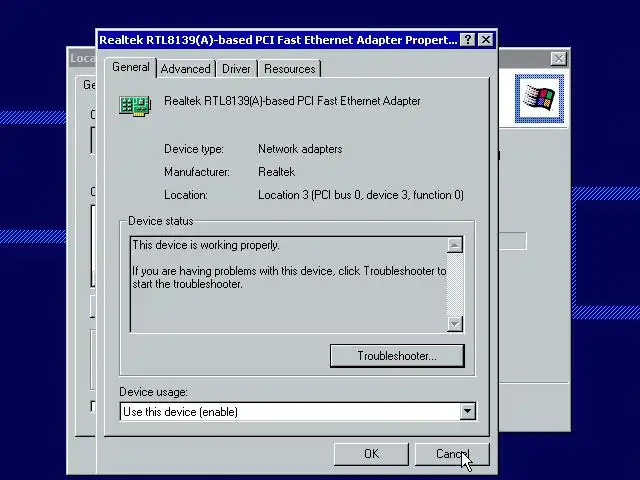Click the 'Location 3 (PCI bus 0...' value

[361, 195]
